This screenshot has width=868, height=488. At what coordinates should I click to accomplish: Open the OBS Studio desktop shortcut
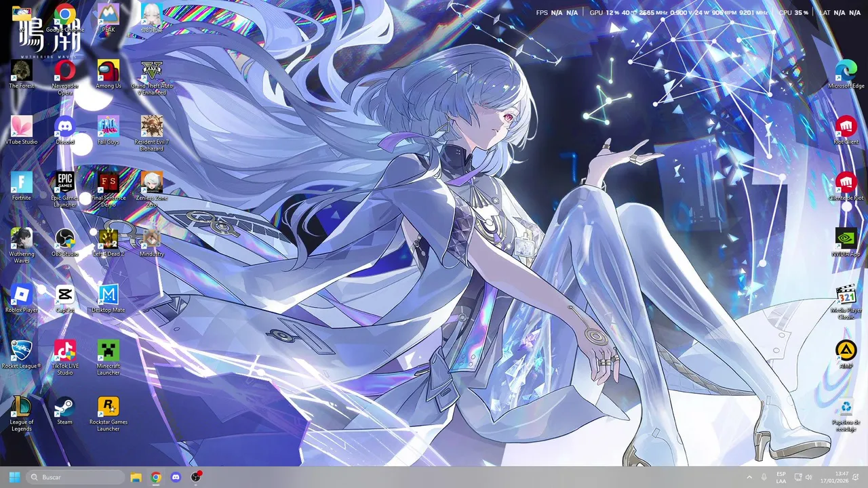[x=65, y=242]
